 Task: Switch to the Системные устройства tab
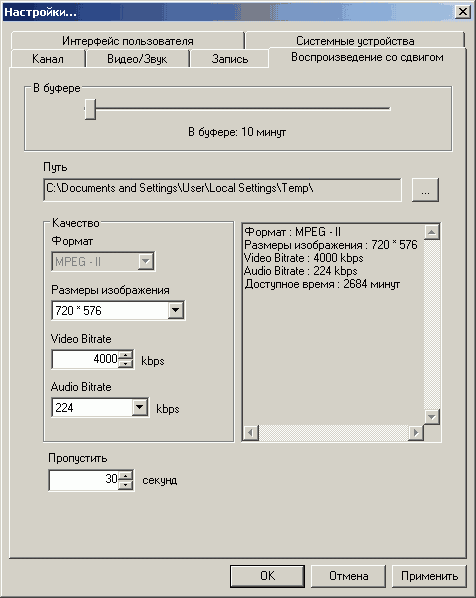click(355, 40)
